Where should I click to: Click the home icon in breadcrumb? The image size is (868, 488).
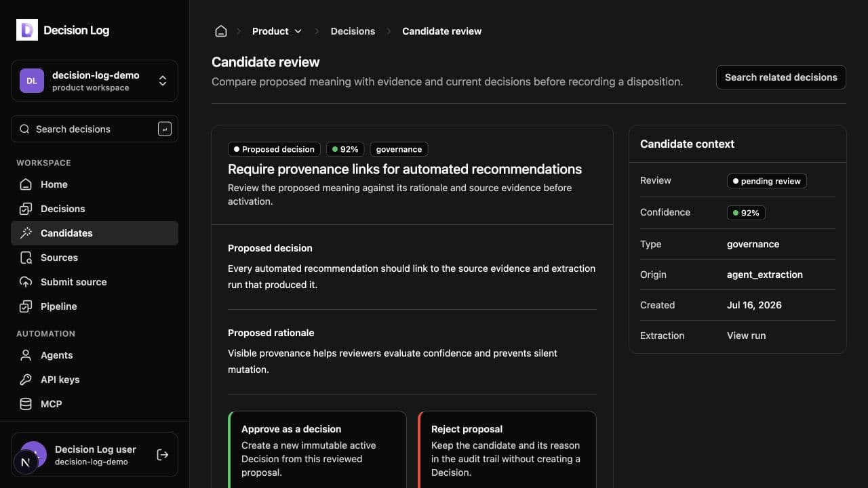click(220, 31)
